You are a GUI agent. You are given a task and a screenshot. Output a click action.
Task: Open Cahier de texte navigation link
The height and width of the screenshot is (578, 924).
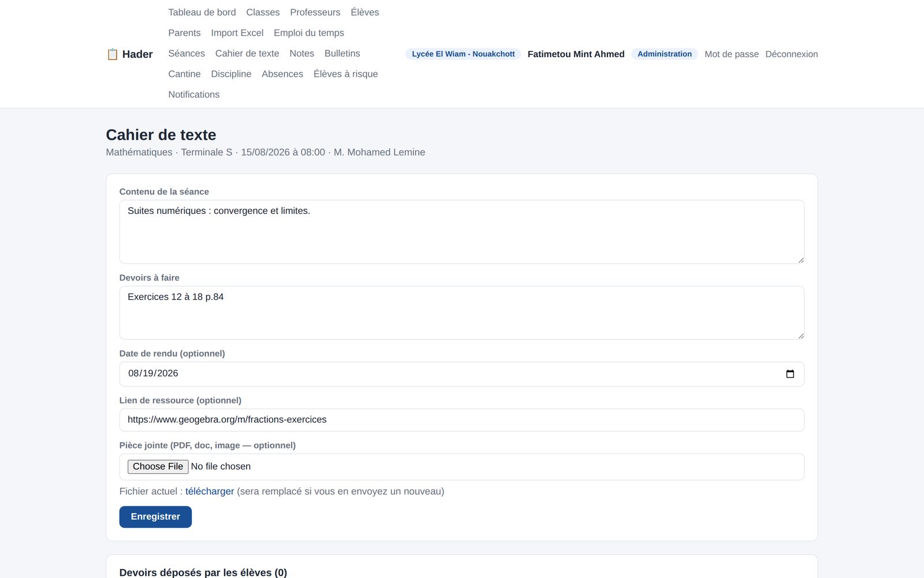[247, 53]
